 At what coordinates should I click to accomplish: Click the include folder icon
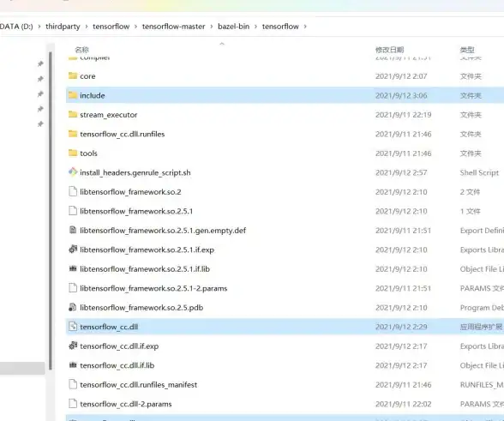point(73,95)
